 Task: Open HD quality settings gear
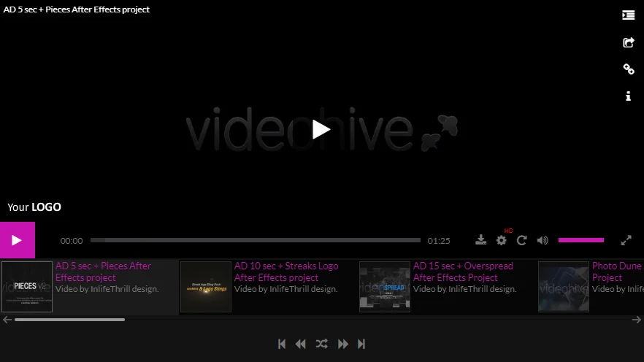pyautogui.click(x=501, y=241)
